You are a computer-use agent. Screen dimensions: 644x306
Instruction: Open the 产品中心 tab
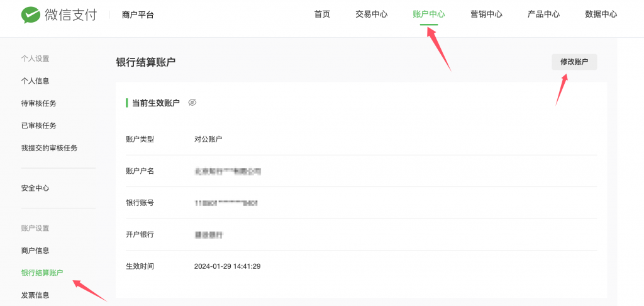543,14
